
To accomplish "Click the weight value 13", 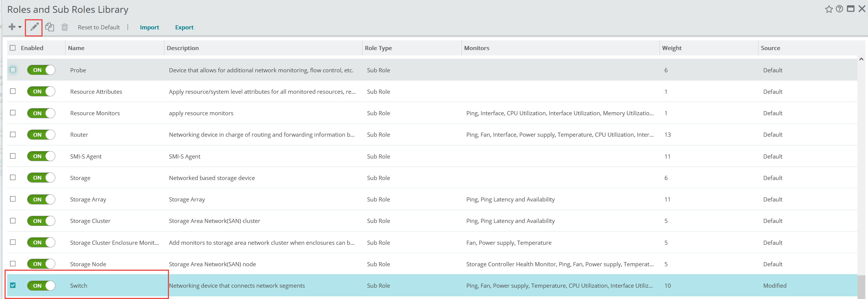I will tap(667, 134).
